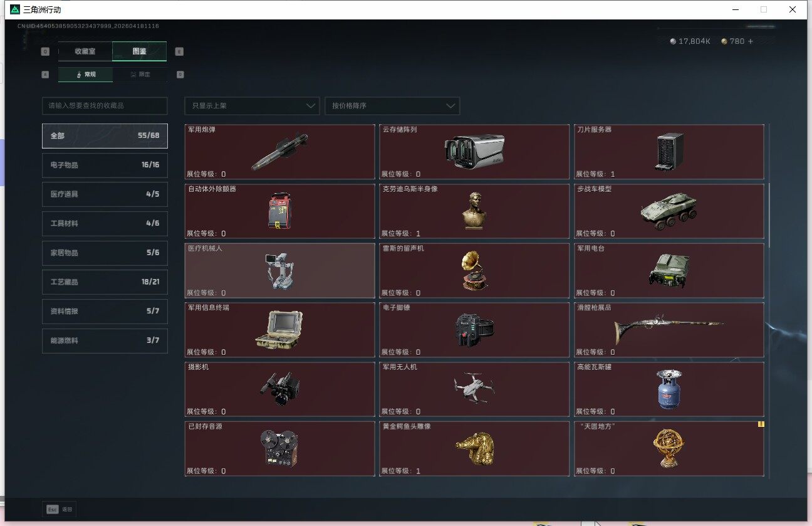Filter by 能源燃料 category
The image size is (812, 526).
105,341
